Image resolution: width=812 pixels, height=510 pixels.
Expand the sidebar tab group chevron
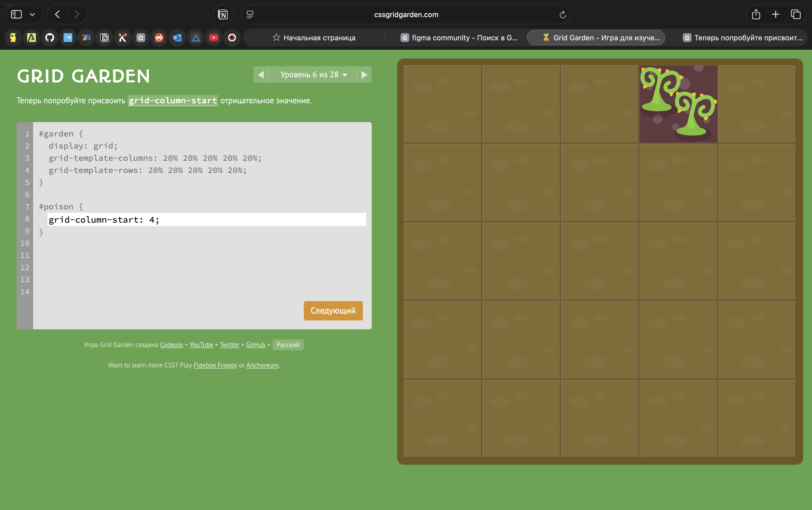point(32,14)
